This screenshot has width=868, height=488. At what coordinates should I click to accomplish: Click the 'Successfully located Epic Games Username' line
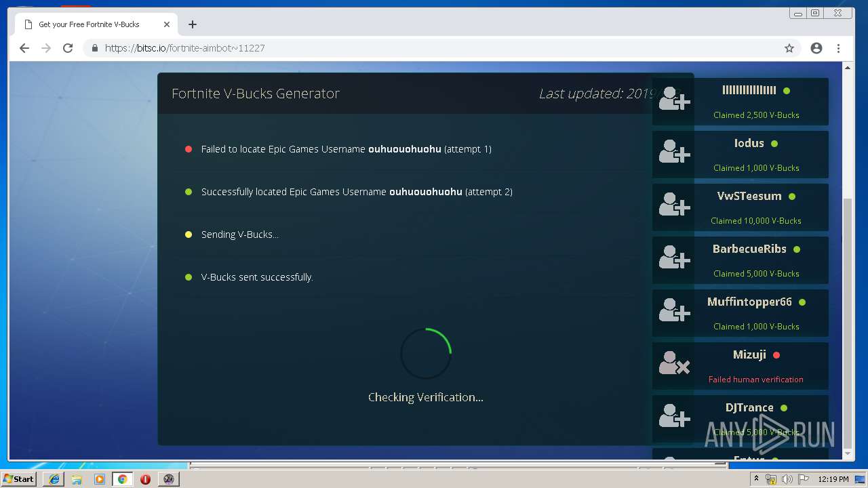[357, 192]
